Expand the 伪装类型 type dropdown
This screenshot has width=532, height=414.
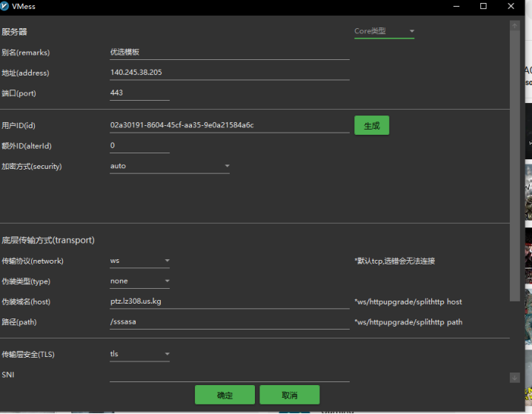pos(140,281)
